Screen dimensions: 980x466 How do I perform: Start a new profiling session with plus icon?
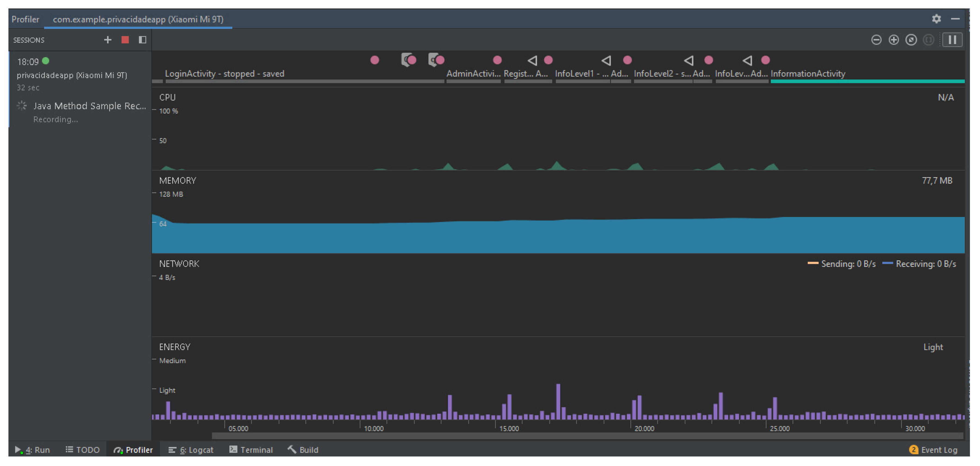(x=108, y=40)
